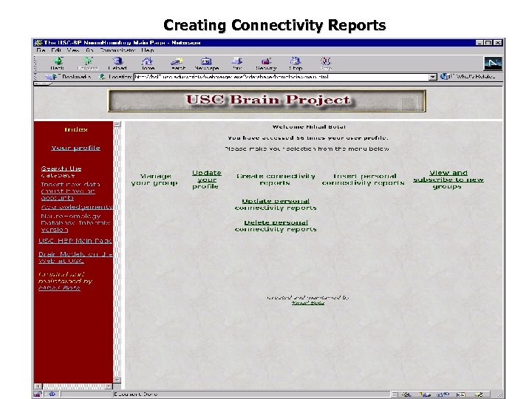Image resolution: width=532 pixels, height=399 pixels.
Task: Click the Forward toolbar button
Action: [x=87, y=64]
